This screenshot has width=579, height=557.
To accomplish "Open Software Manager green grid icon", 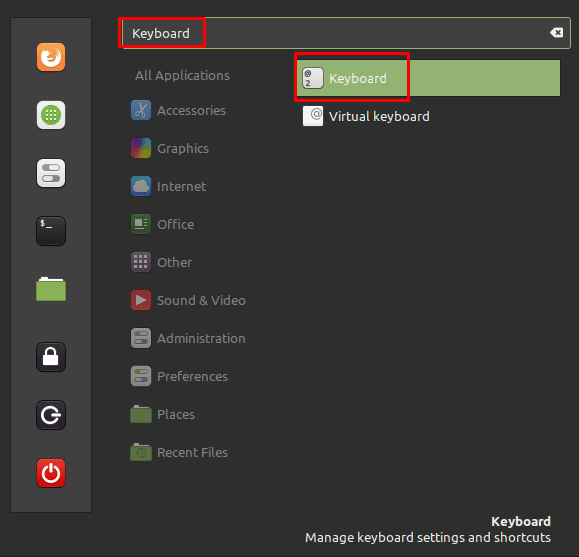I will tap(51, 115).
